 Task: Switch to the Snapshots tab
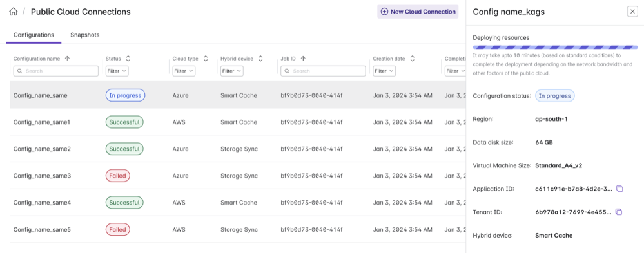point(84,35)
